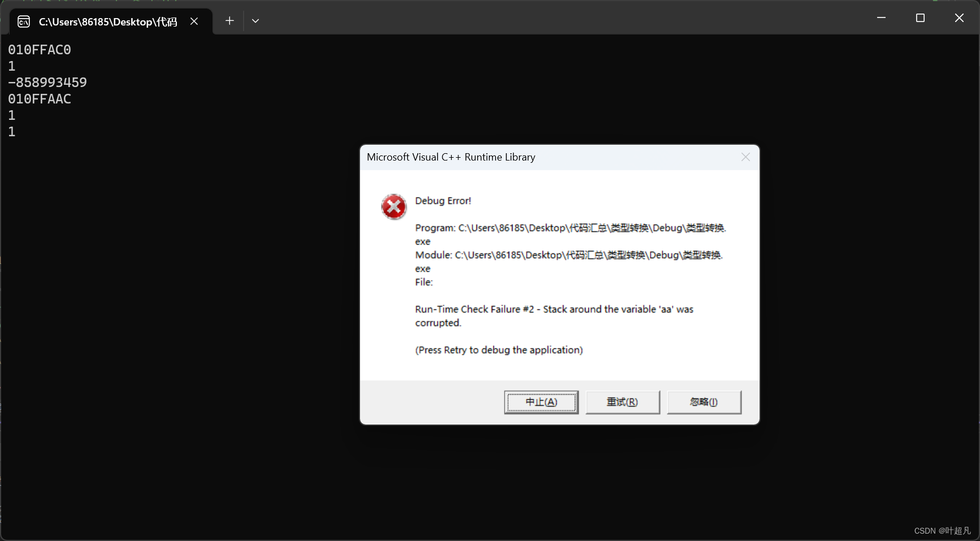
Task: Click the 重试(R) retry button
Action: point(622,402)
